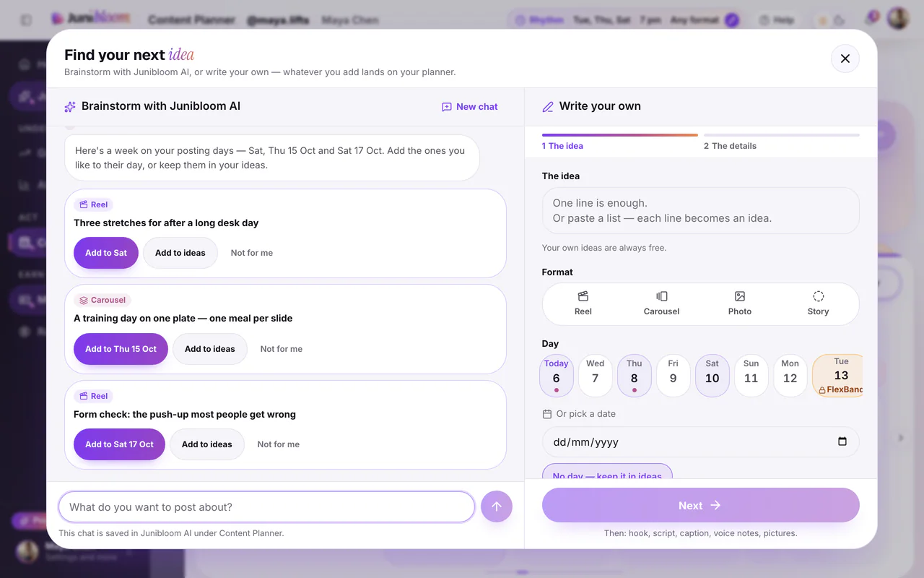The height and width of the screenshot is (578, 924).
Task: Start a New chat with Junibloom AI
Action: (470, 106)
